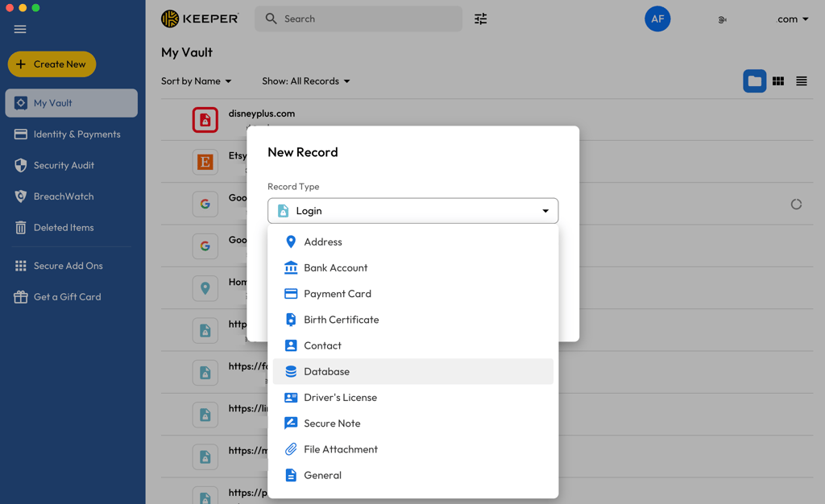
Task: Select Driver's License record type
Action: coord(412,397)
